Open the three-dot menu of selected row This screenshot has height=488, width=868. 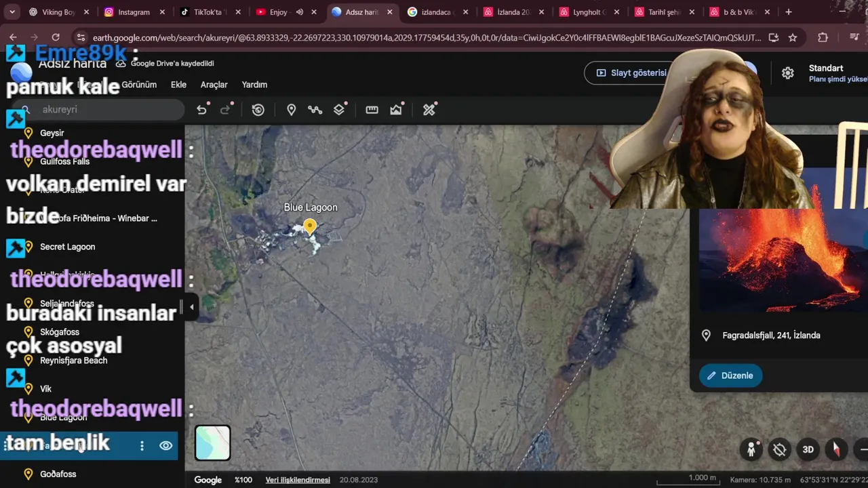tap(142, 445)
